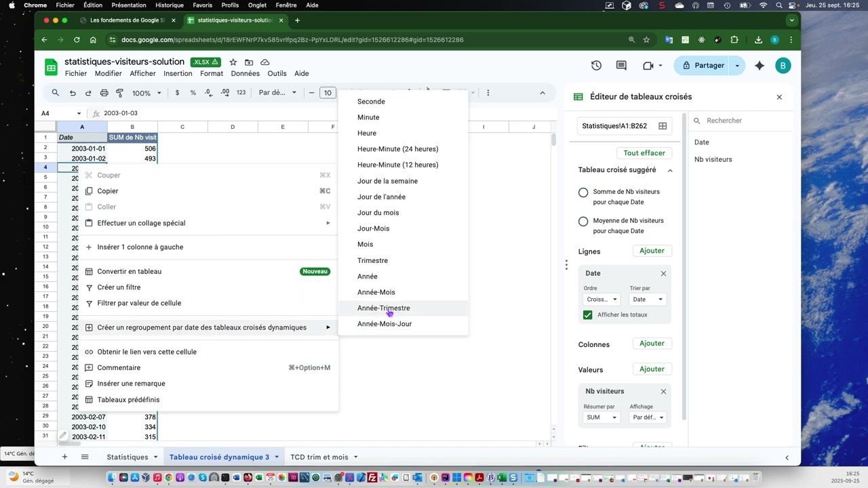Click the undo arrow in toolbar
This screenshot has height=488, width=868.
coord(73,93)
